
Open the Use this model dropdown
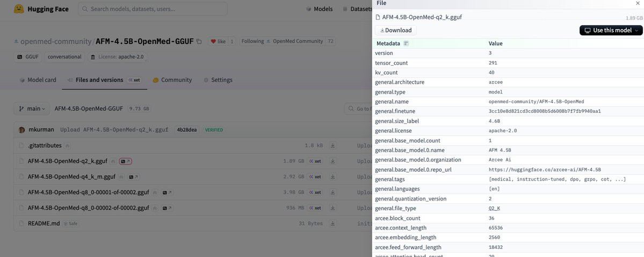point(611,31)
